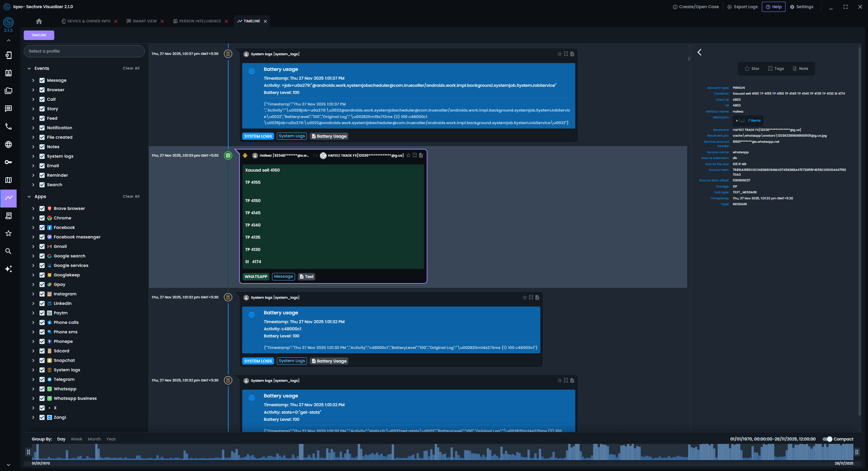
Task: Click the map icon in sidebar
Action: [8, 180]
